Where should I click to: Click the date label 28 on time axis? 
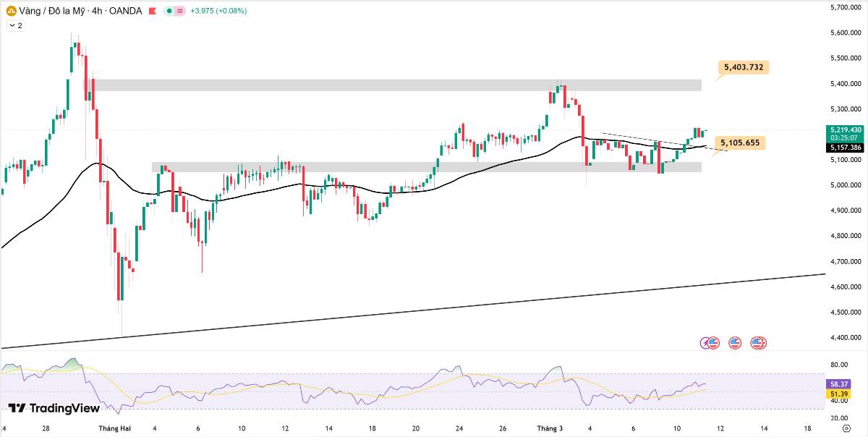(46, 428)
